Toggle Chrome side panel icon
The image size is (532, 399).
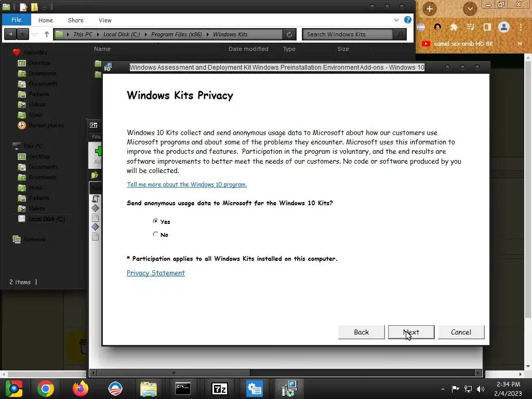click(487, 27)
